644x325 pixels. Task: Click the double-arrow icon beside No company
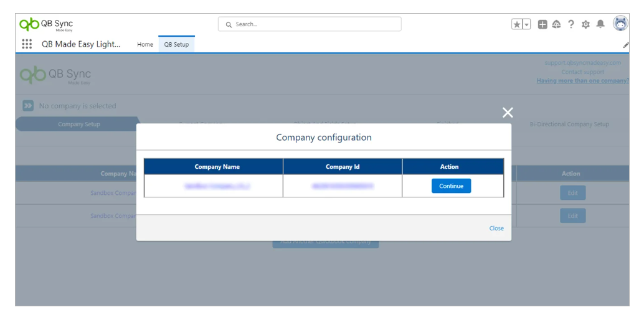tap(28, 106)
